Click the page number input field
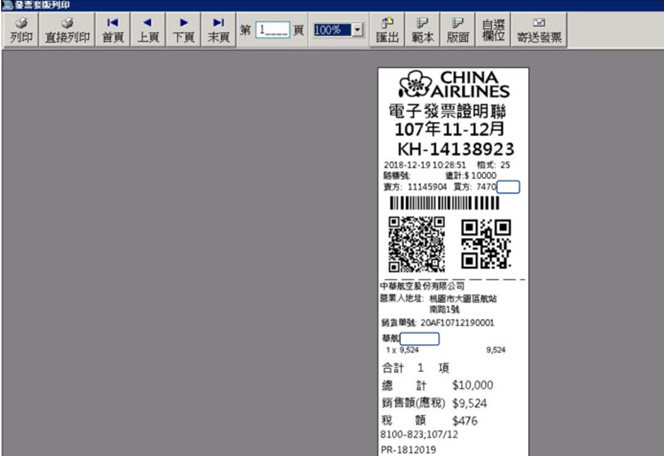This screenshot has height=456, width=665. [x=272, y=31]
